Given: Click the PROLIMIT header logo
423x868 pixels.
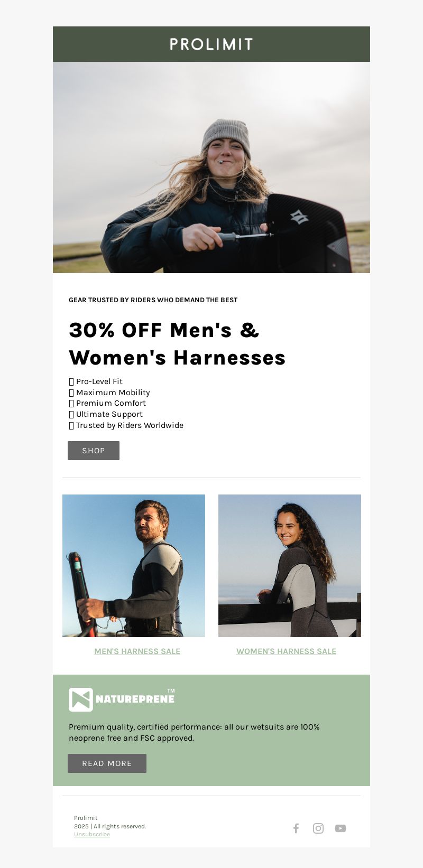Looking at the screenshot, I should coord(212,44).
